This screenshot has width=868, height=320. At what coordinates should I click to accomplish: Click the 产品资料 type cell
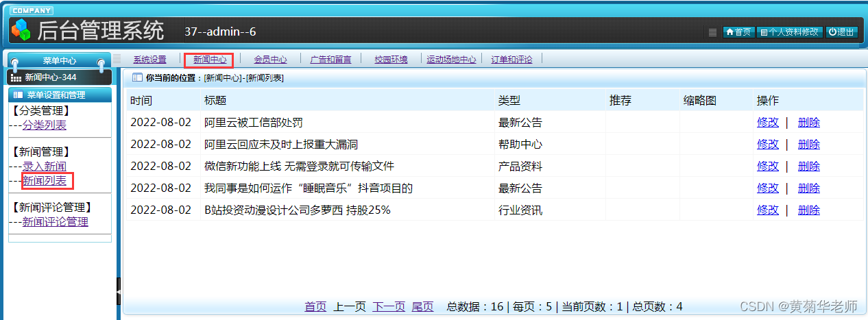pyautogui.click(x=520, y=167)
